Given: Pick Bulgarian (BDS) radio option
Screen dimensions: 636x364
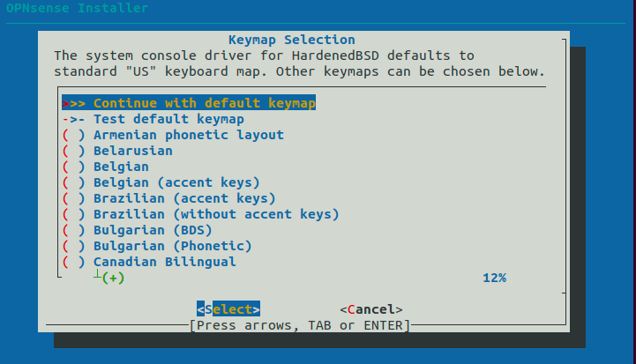Looking at the screenshot, I should (x=137, y=230).
